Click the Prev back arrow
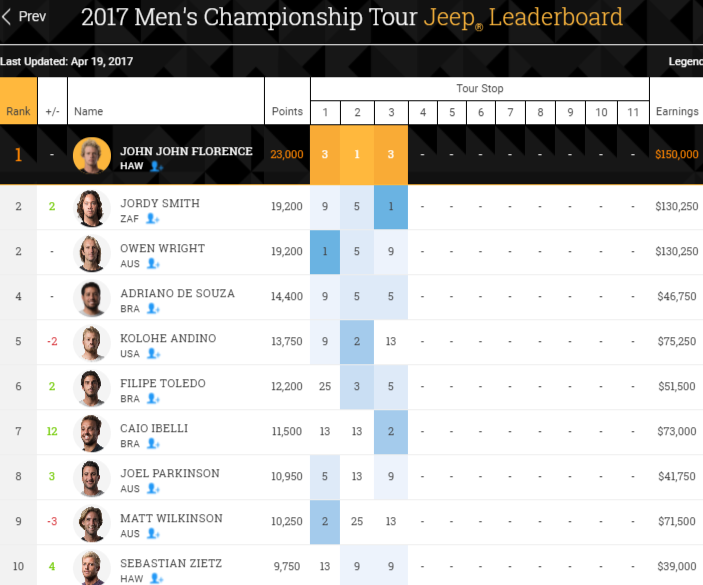 coord(24,16)
